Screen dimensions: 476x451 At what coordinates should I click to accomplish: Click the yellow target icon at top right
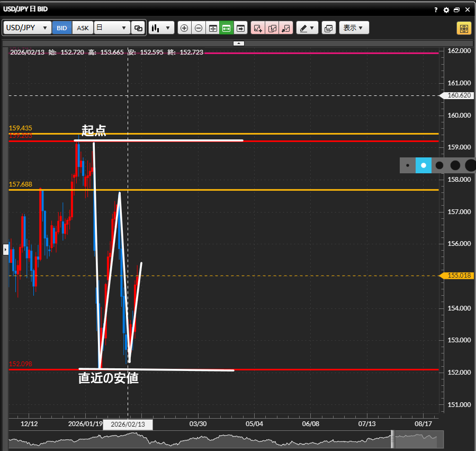[464, 28]
